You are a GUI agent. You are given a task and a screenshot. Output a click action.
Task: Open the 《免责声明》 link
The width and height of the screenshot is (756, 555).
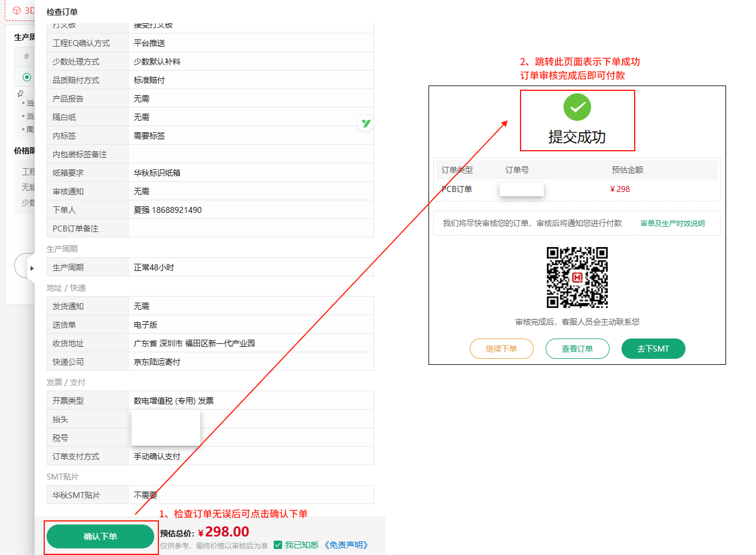(346, 545)
